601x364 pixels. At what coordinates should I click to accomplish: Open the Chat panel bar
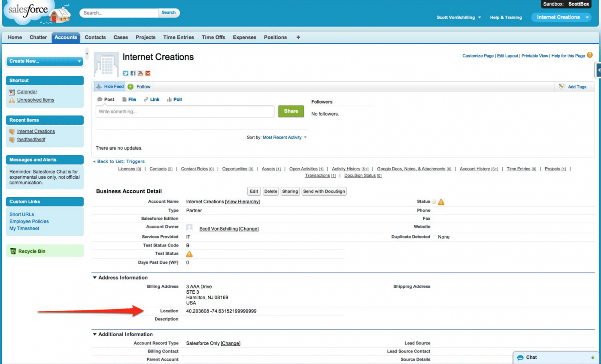pos(557,358)
